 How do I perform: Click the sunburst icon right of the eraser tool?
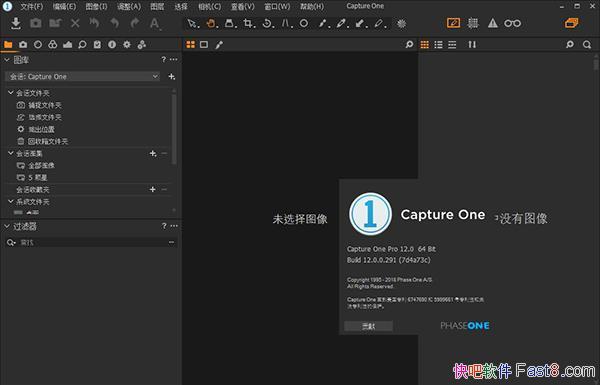tap(401, 24)
